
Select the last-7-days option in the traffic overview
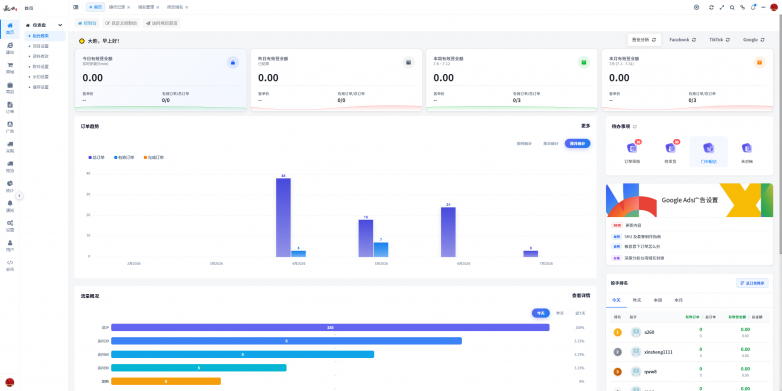click(580, 313)
